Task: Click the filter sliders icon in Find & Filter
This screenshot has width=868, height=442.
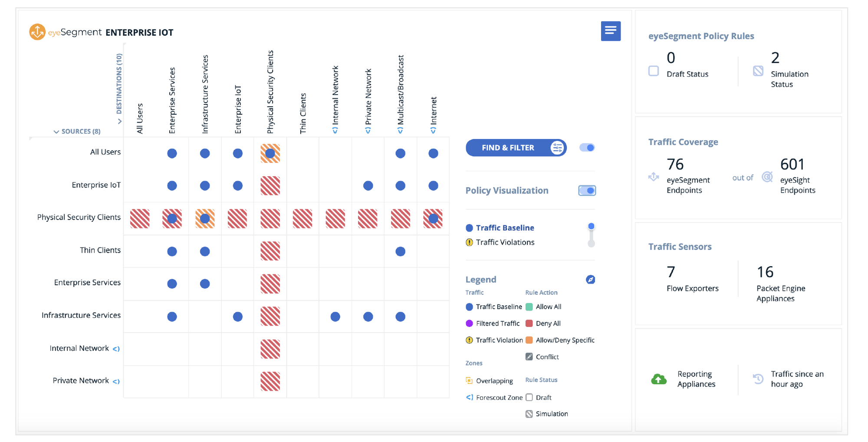Action: click(x=557, y=148)
